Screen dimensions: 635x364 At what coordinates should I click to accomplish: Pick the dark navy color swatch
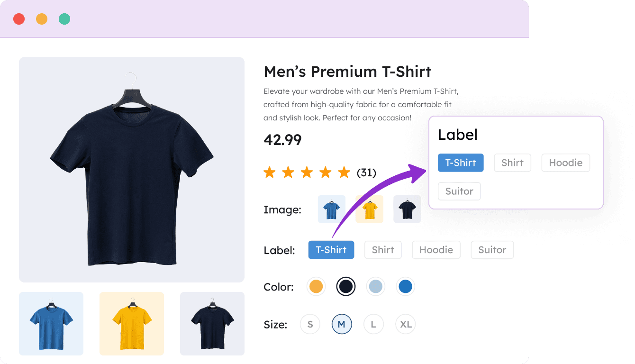(346, 287)
